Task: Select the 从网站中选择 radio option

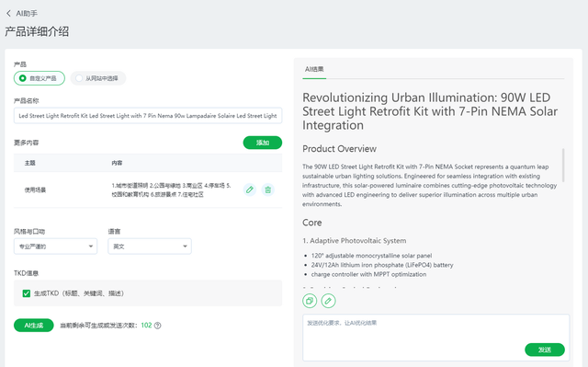Action: (98, 78)
